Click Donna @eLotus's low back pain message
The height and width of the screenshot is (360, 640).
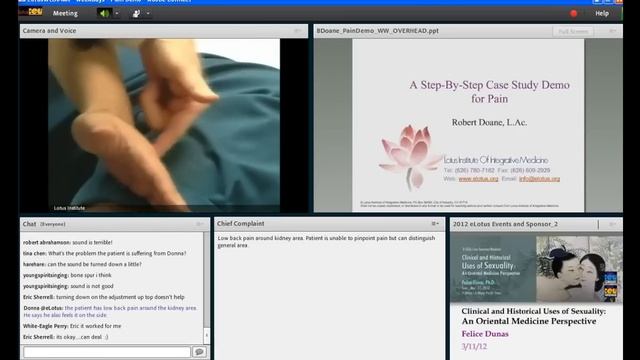110,311
